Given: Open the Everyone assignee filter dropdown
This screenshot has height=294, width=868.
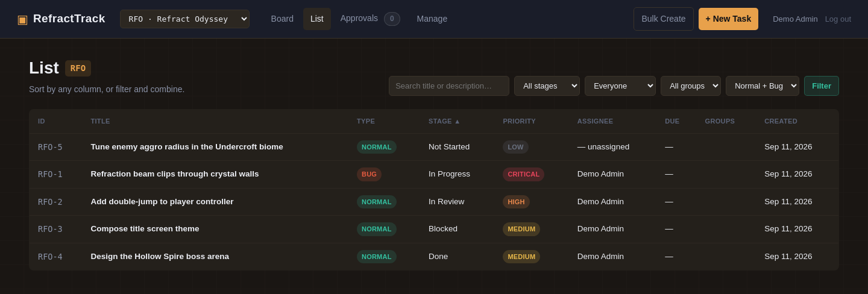Looking at the screenshot, I should (x=620, y=86).
